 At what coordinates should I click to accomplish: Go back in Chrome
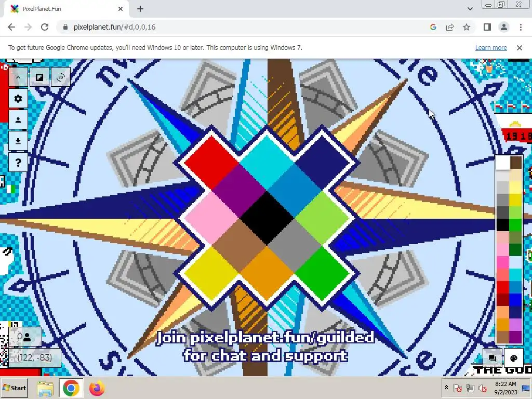pos(11,27)
